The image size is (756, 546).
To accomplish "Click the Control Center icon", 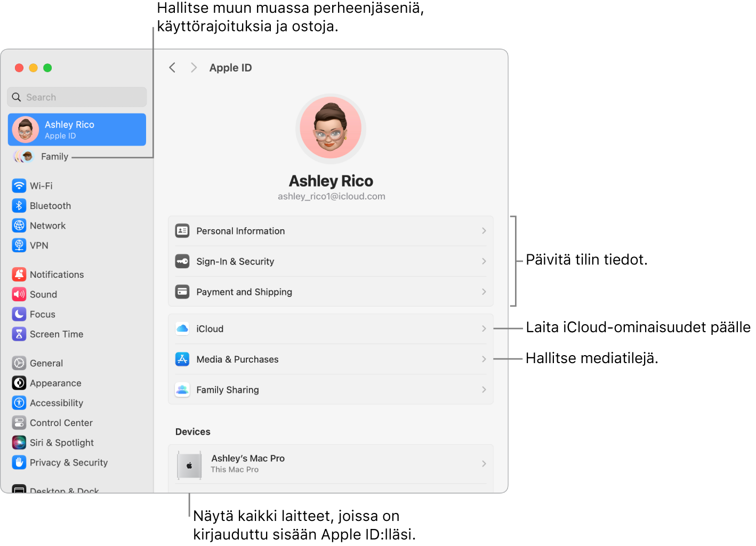I will 19,422.
